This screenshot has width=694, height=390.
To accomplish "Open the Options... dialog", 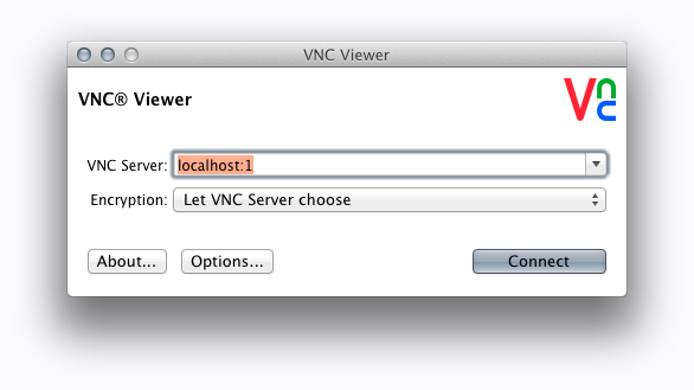I will pyautogui.click(x=227, y=261).
